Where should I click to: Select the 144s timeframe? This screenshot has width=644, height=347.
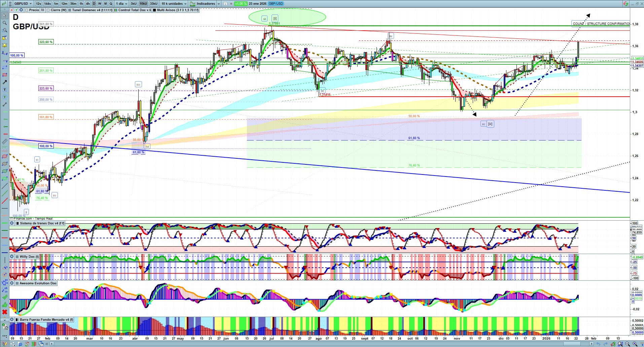pos(47,4)
